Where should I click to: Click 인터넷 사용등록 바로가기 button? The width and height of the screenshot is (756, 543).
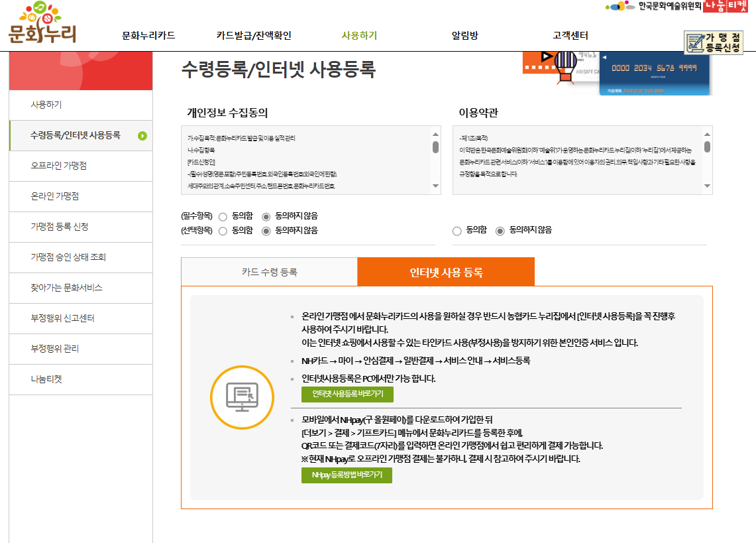pyautogui.click(x=347, y=394)
